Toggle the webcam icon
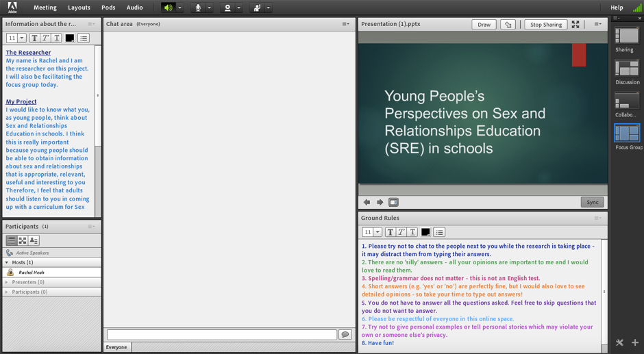The image size is (644, 354). click(x=227, y=8)
